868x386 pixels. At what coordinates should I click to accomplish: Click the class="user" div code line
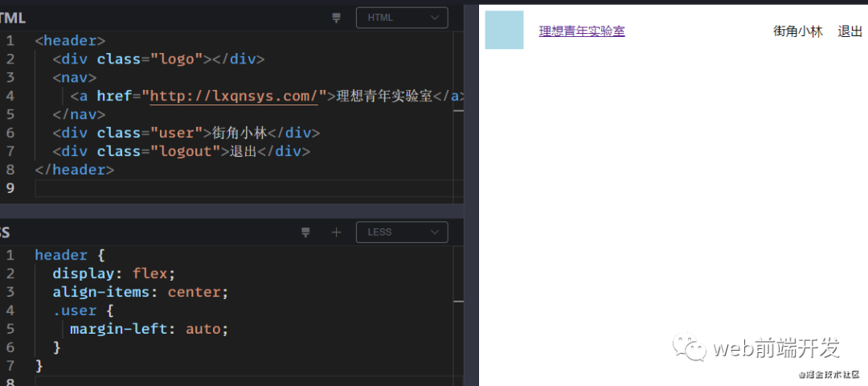click(x=186, y=133)
